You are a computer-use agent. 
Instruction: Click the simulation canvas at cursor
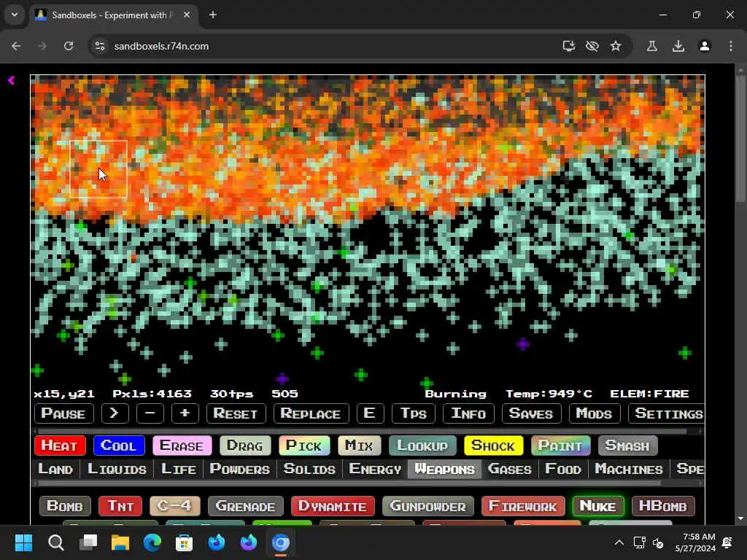[x=98, y=168]
